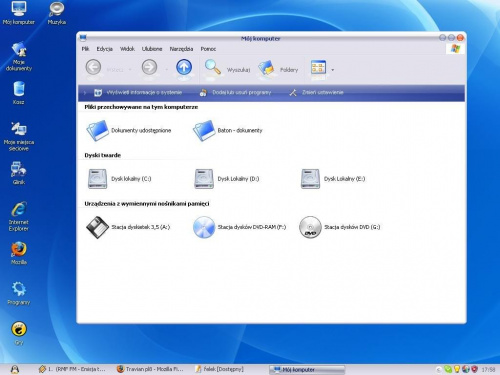Click the penguin start button

coord(15,369)
